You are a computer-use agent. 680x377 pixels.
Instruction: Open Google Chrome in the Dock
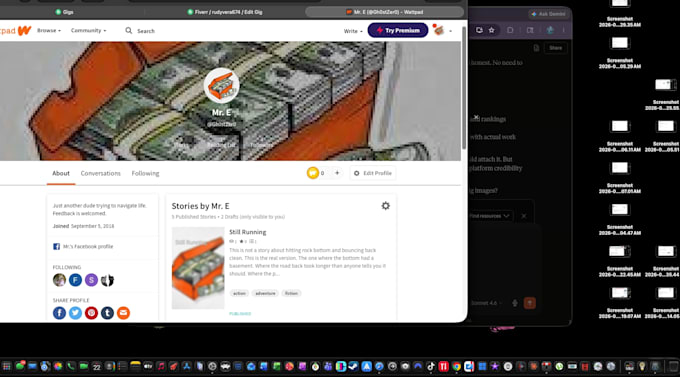(456, 367)
